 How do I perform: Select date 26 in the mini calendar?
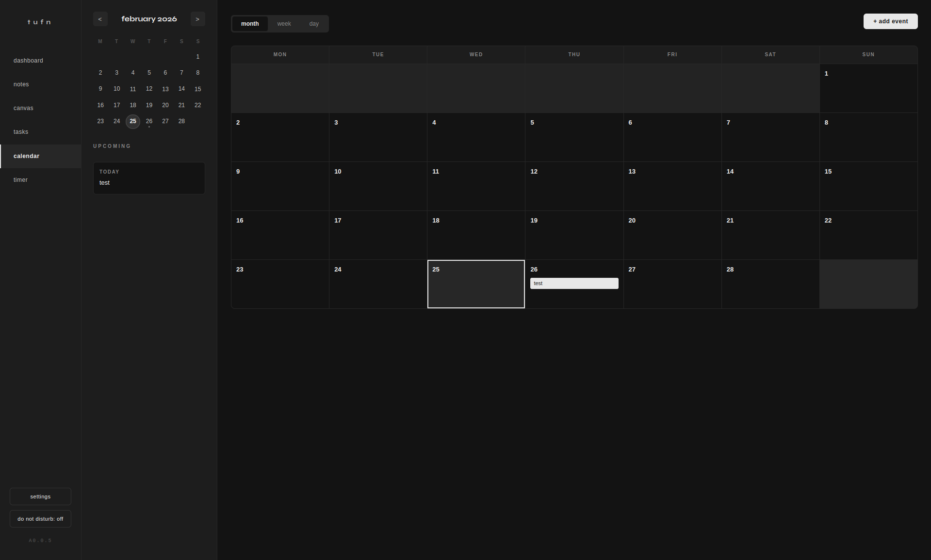[x=149, y=121]
